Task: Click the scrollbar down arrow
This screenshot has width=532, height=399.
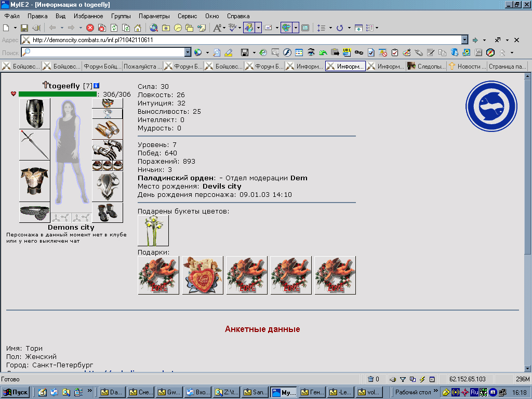Action: coord(527,369)
